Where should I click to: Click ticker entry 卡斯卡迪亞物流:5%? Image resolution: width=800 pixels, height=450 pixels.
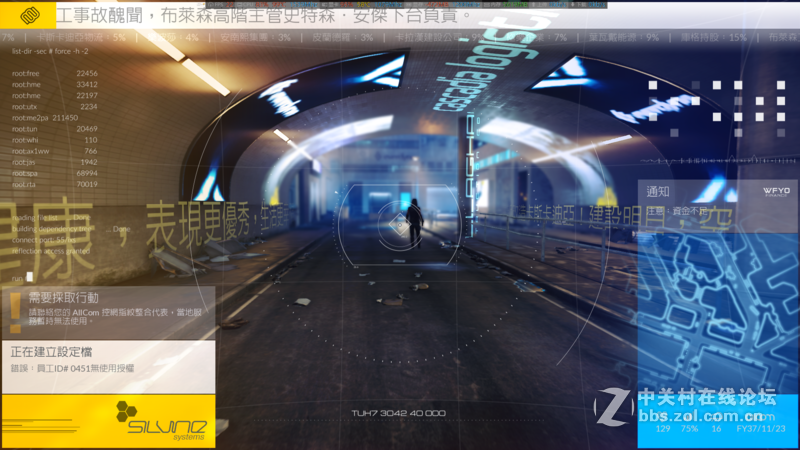pyautogui.click(x=81, y=37)
